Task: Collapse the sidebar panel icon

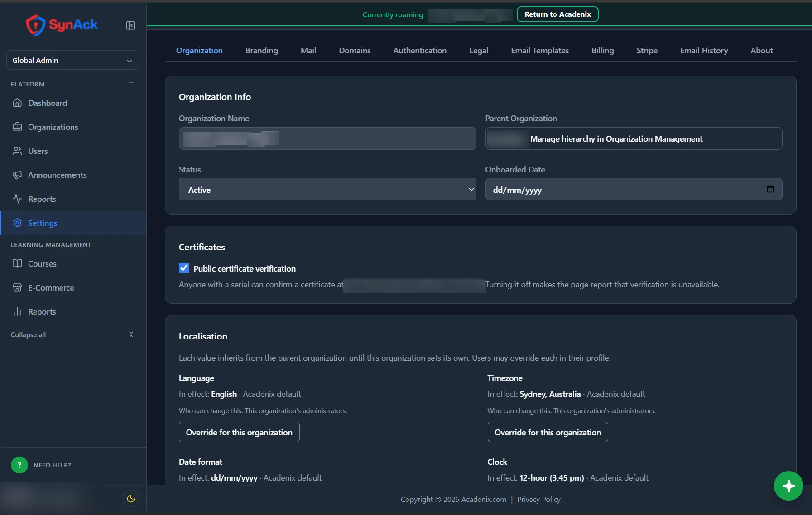Action: click(130, 25)
